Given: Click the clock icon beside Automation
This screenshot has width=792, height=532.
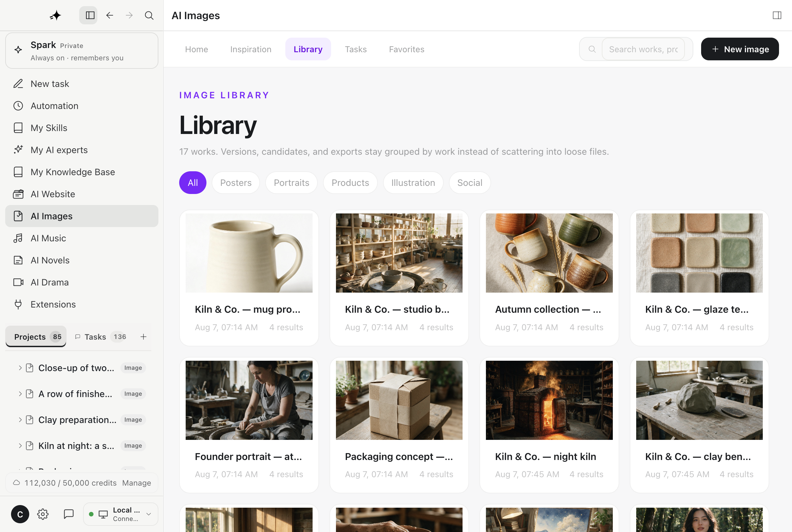Looking at the screenshot, I should coord(18,106).
